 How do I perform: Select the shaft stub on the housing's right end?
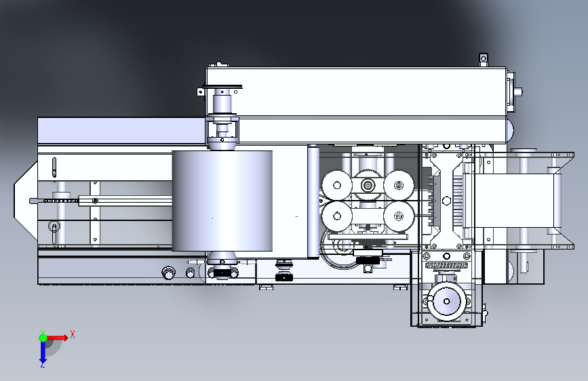tap(518, 92)
